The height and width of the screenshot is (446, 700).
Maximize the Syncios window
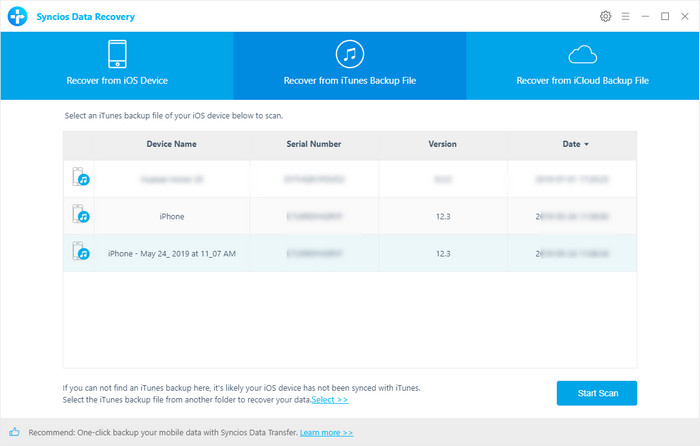point(665,17)
